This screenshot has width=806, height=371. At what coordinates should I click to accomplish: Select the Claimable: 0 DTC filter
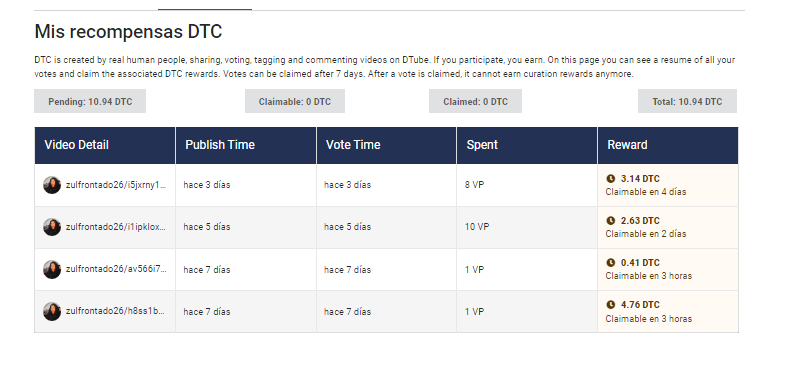pos(295,101)
